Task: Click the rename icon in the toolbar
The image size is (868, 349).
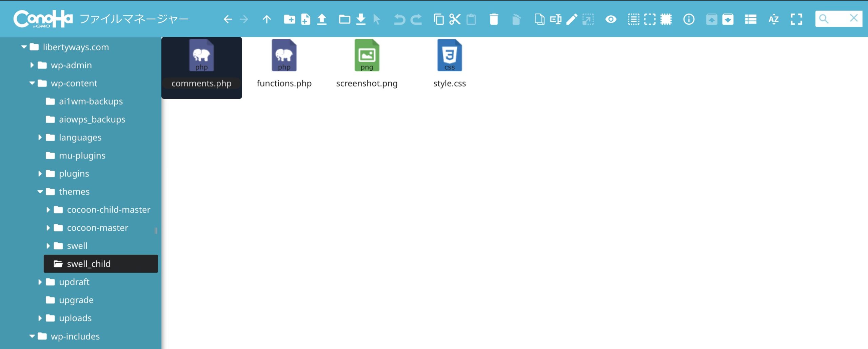Action: coord(555,19)
